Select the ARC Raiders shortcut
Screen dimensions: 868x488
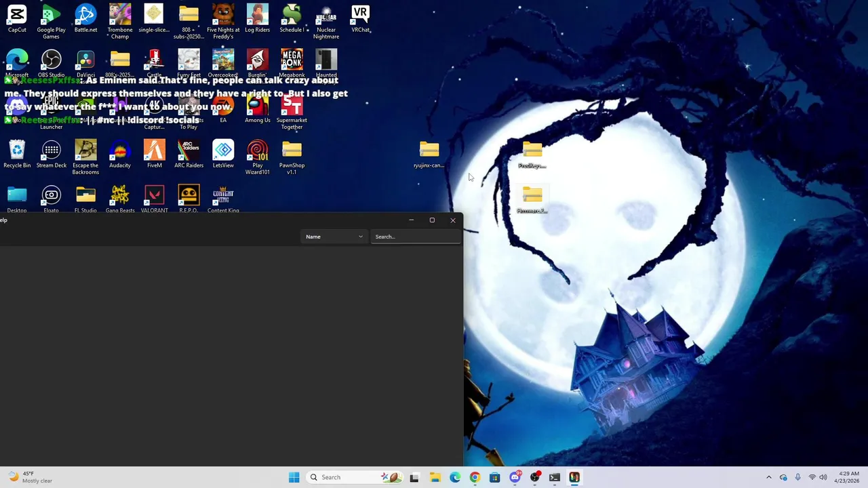[x=189, y=154]
